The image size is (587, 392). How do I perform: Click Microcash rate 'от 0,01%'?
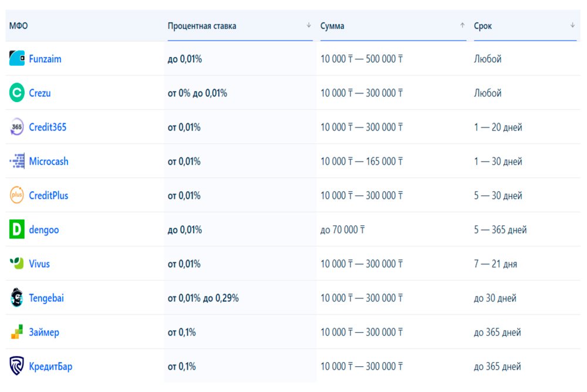[184, 161]
